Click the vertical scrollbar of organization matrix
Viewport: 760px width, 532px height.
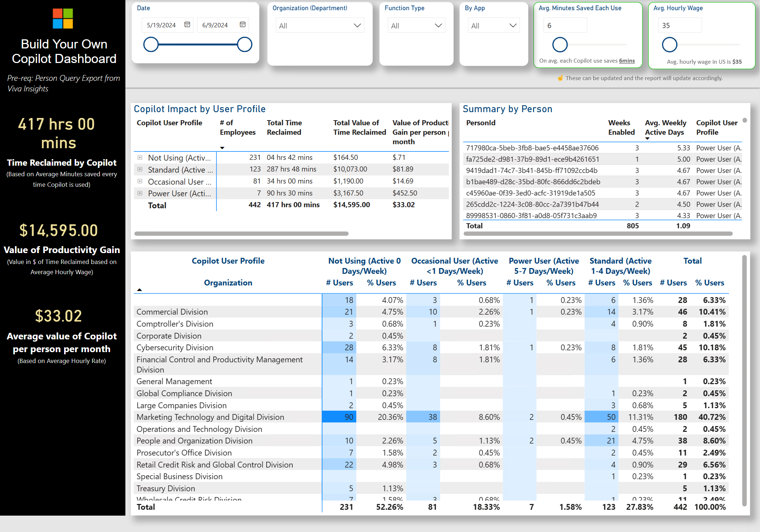click(x=744, y=381)
